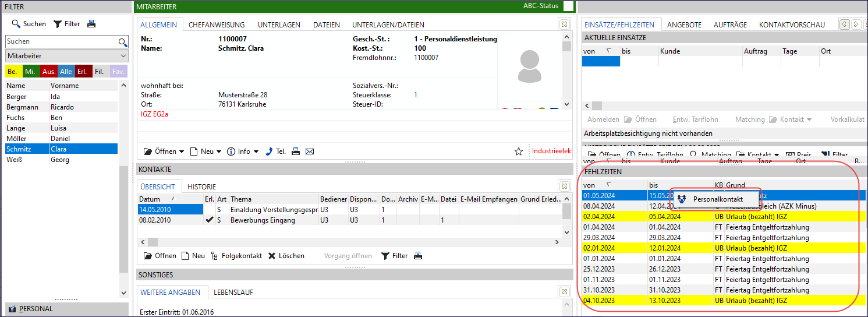Toggle the Alle status filter
Viewport: 868px width, 317px height.
(66, 72)
